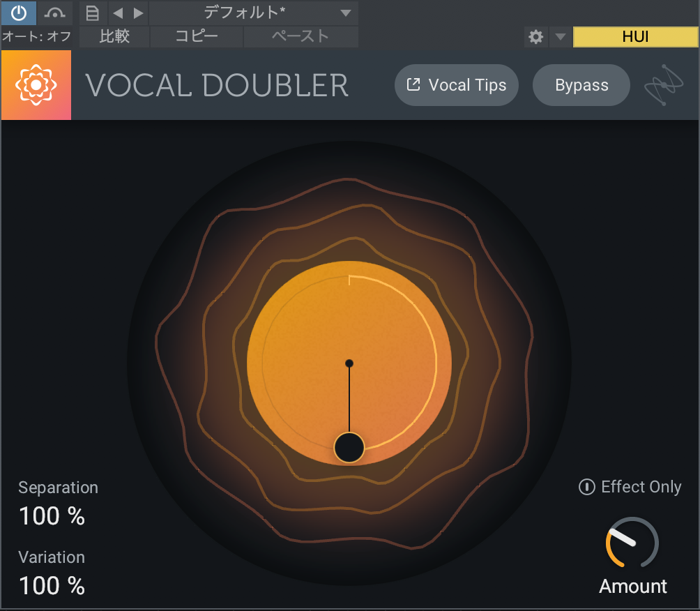This screenshot has height=611, width=700.
Task: Click the yellow HUI control field
Action: pos(635,37)
